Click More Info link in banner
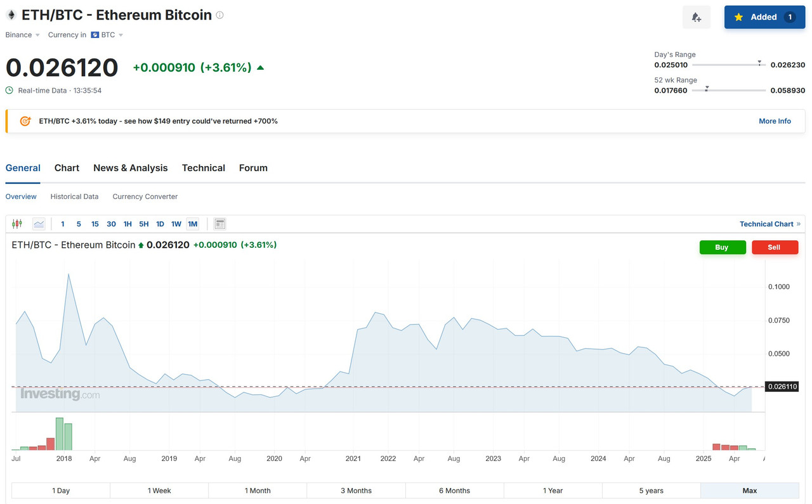Image resolution: width=812 pixels, height=504 pixels. tap(775, 121)
